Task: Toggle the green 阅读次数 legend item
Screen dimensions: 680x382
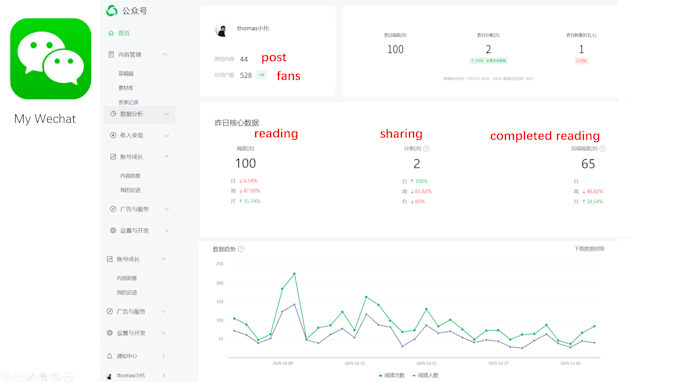Action: click(x=392, y=375)
